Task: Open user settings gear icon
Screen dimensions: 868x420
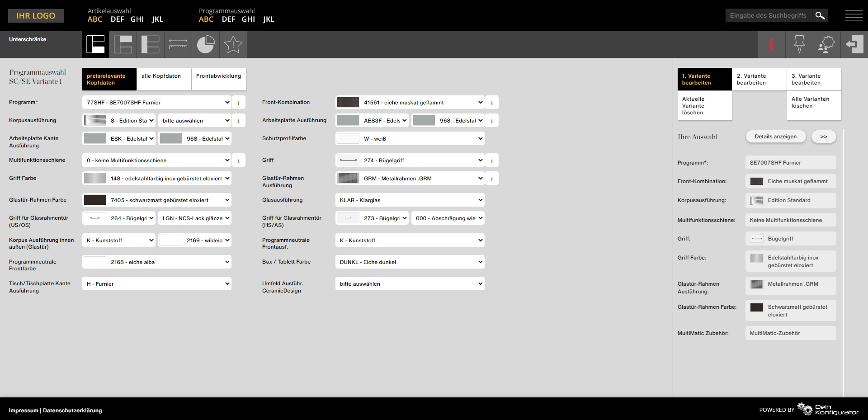Action: (826, 44)
